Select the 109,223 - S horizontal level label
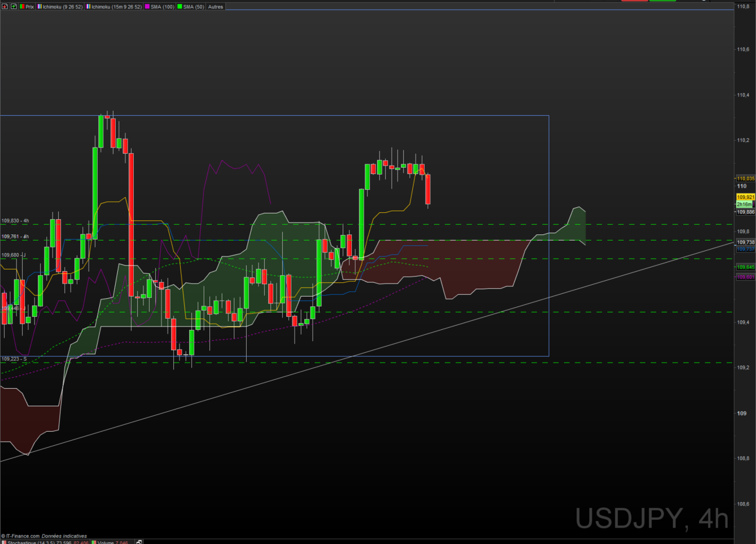 click(x=14, y=359)
